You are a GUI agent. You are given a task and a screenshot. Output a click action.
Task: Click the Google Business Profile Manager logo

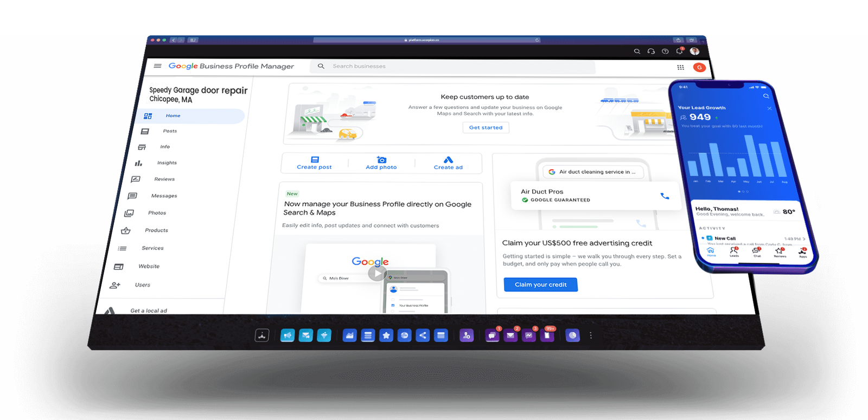click(231, 66)
